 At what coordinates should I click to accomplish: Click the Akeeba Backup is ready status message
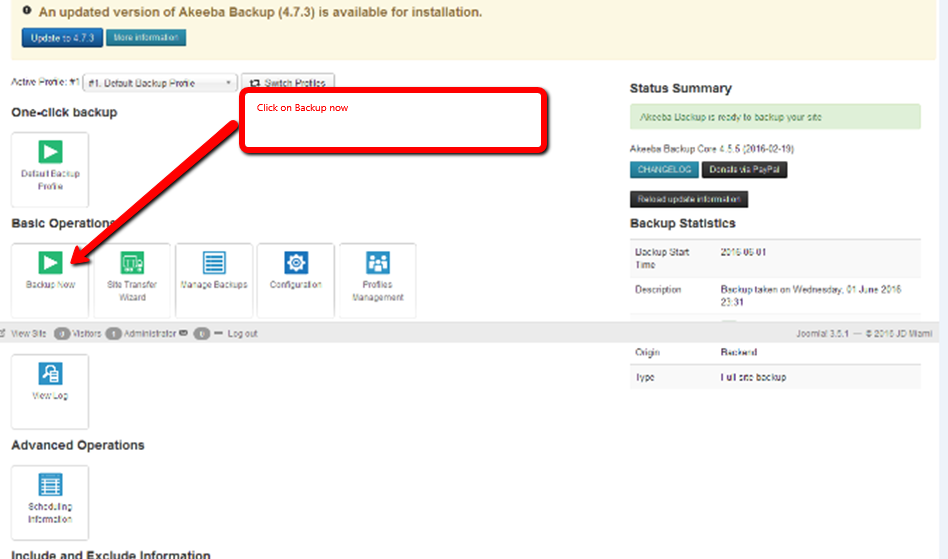click(775, 117)
